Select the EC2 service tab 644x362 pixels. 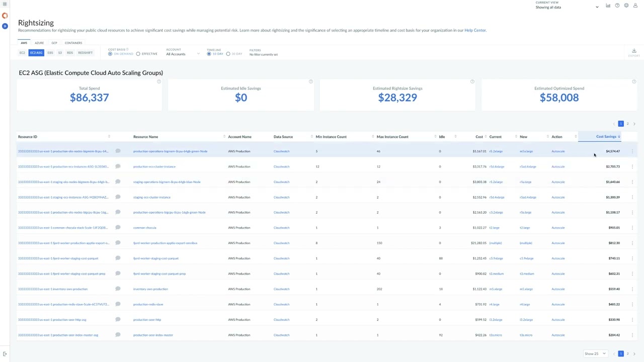[x=22, y=53]
